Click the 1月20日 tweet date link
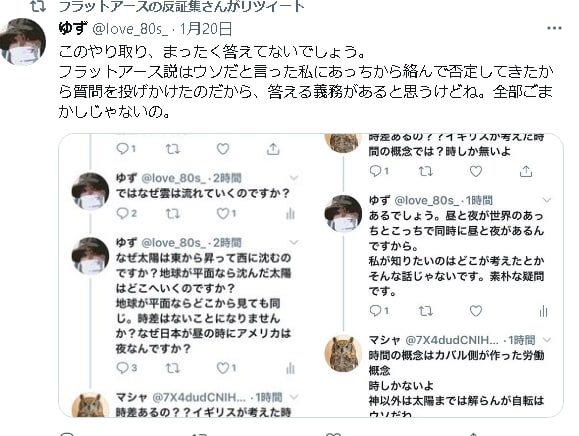Image resolution: width=579 pixels, height=436 pixels. (206, 29)
